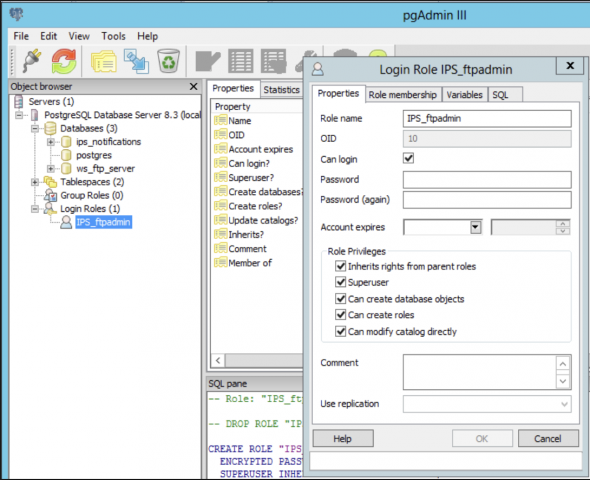Open the Account expires date dropdown

pos(475,227)
